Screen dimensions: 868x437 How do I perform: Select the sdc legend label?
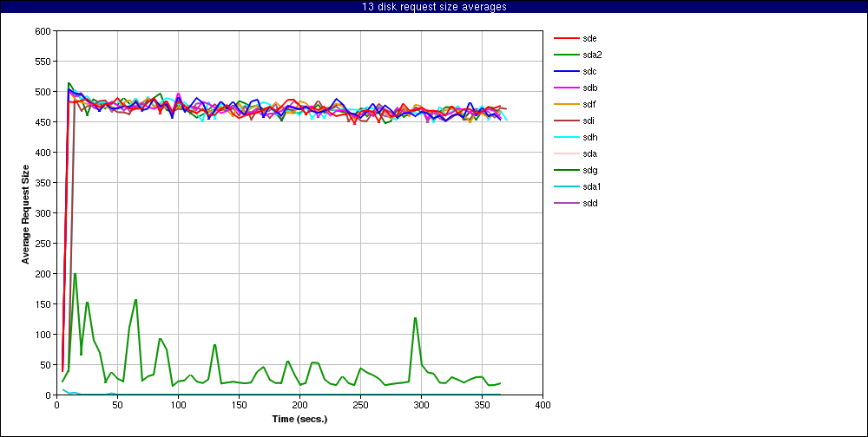(x=589, y=71)
